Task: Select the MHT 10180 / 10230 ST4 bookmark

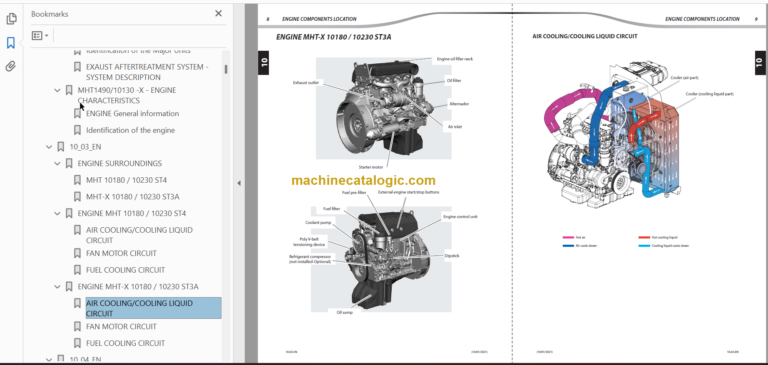Action: tap(126, 180)
